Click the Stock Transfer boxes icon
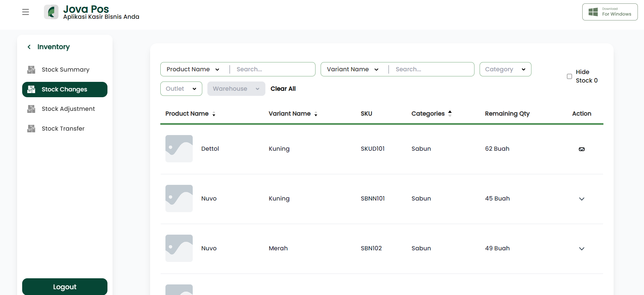 [31, 129]
